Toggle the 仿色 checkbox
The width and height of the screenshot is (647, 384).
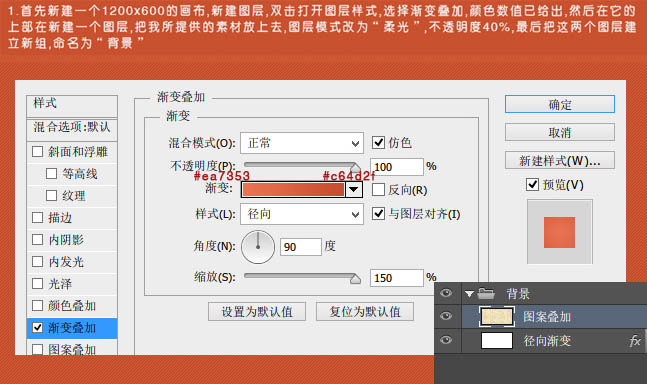click(x=378, y=143)
